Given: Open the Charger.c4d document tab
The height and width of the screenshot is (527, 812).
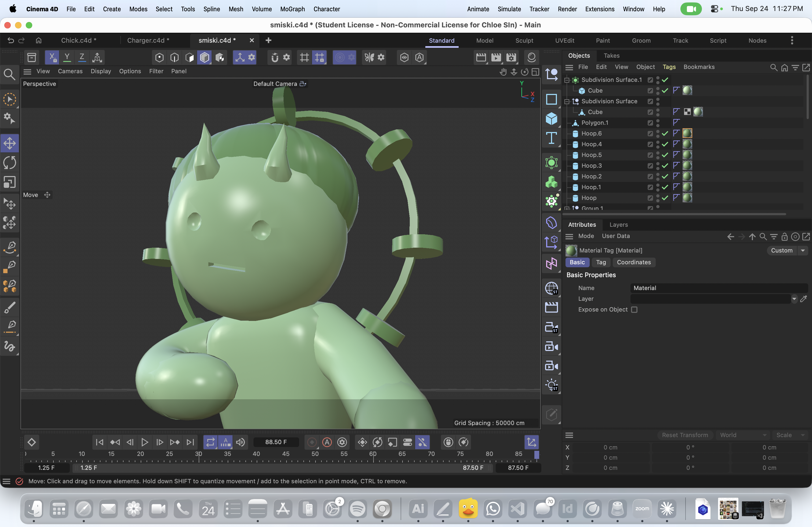Looking at the screenshot, I should pyautogui.click(x=148, y=40).
